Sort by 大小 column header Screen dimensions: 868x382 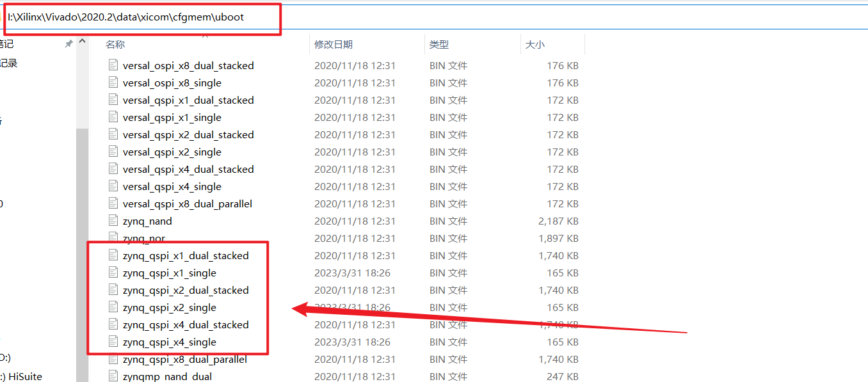pos(534,44)
